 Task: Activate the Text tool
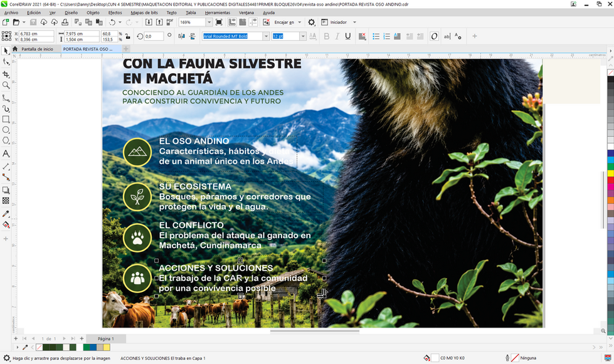[x=6, y=153]
